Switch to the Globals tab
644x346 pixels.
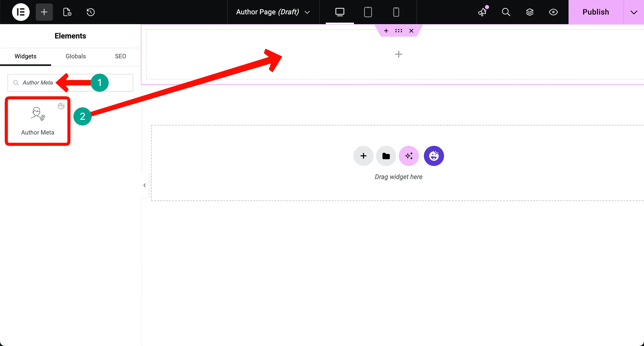click(75, 56)
